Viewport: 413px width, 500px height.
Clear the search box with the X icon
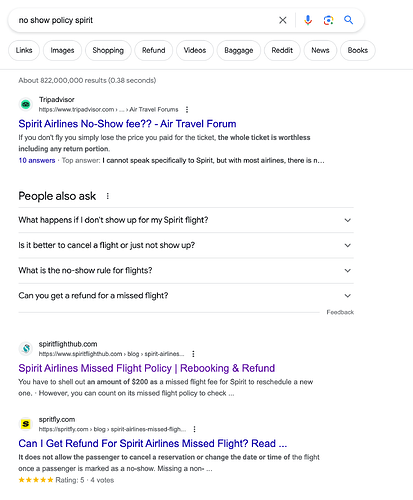point(282,20)
